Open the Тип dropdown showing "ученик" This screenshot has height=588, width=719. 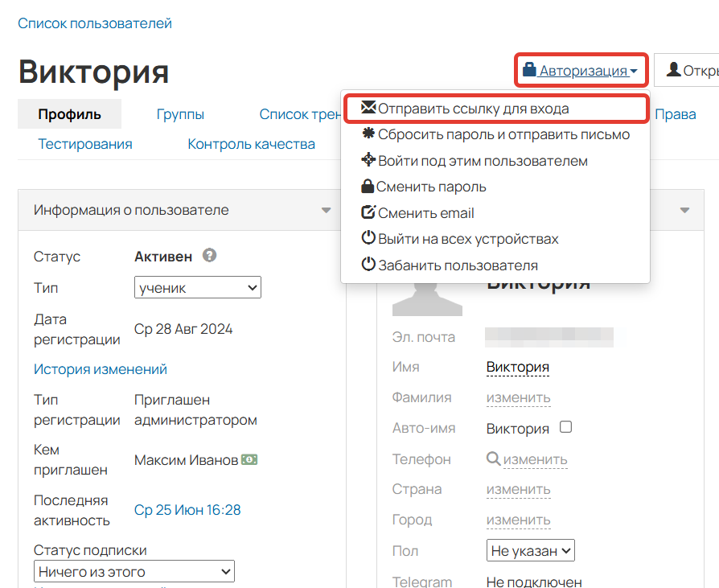pos(197,286)
